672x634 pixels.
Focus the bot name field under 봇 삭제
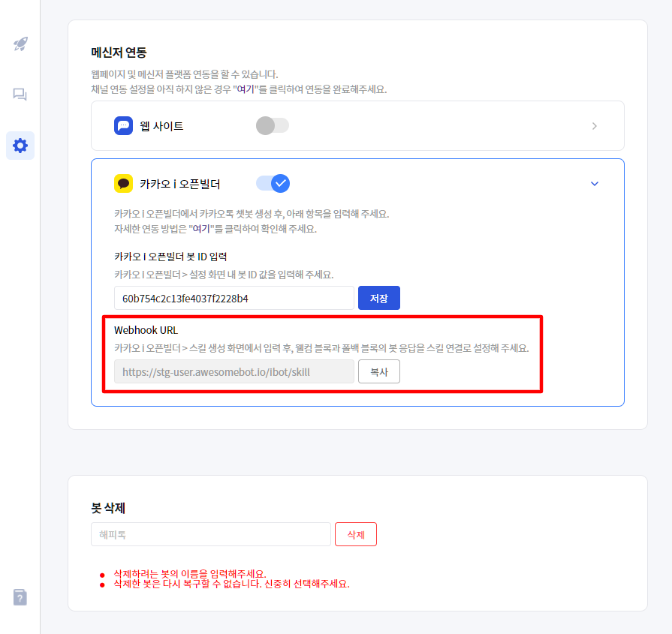210,534
